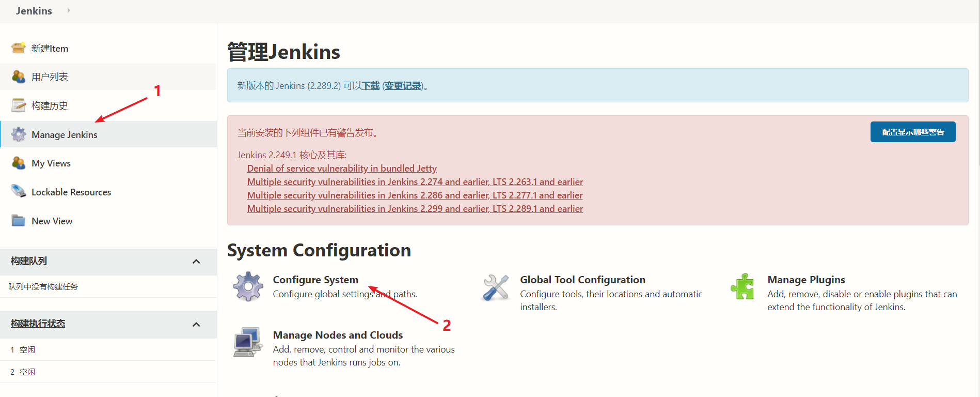Click executor 2 空闲 row
The width and height of the screenshot is (980, 397).
tap(108, 372)
